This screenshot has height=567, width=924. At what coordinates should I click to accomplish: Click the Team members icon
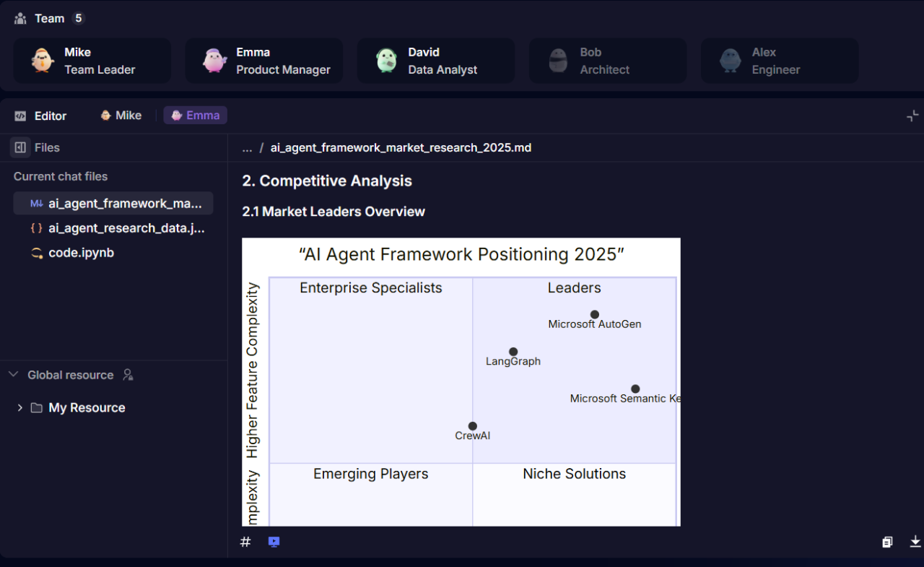20,19
